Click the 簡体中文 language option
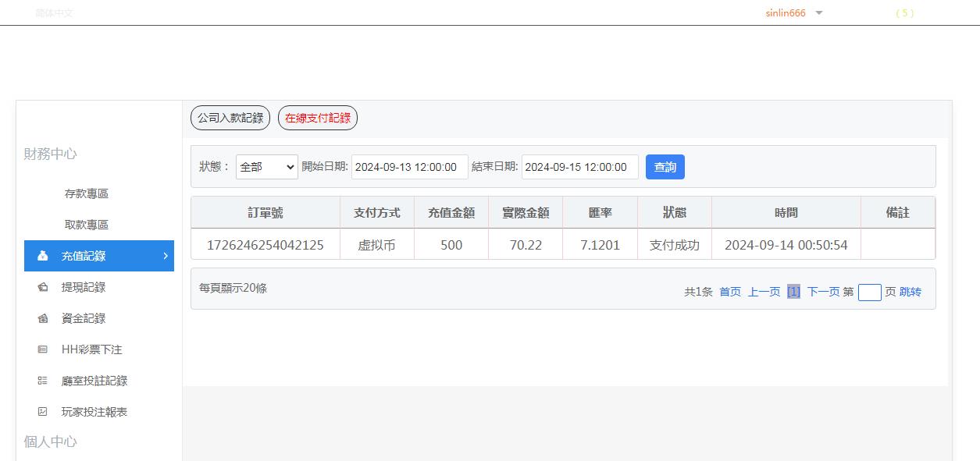 coord(53,12)
